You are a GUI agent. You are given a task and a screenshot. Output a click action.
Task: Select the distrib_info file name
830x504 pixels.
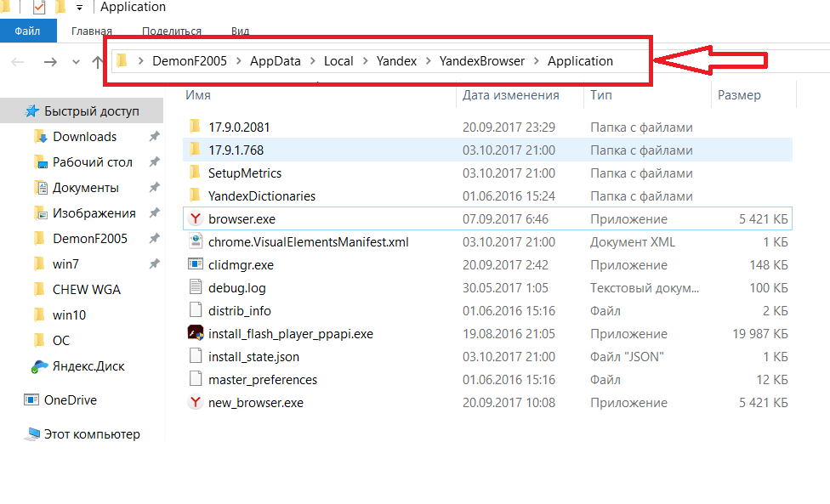pos(239,311)
